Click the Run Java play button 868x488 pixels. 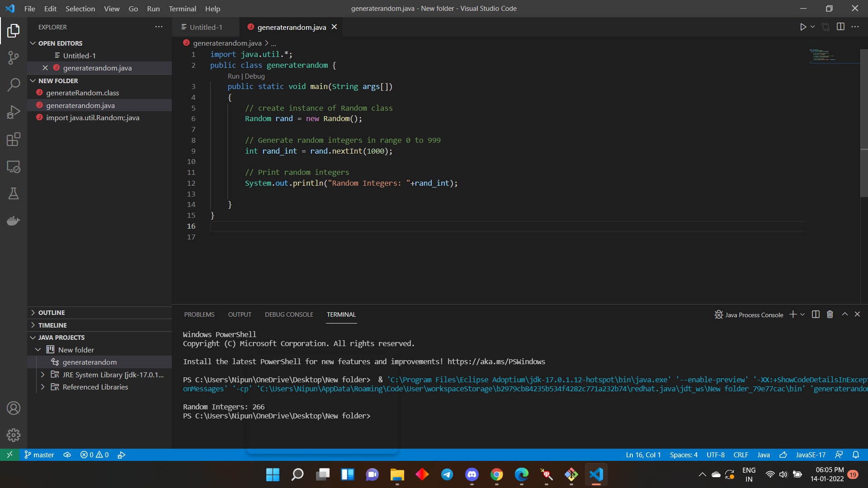click(803, 27)
